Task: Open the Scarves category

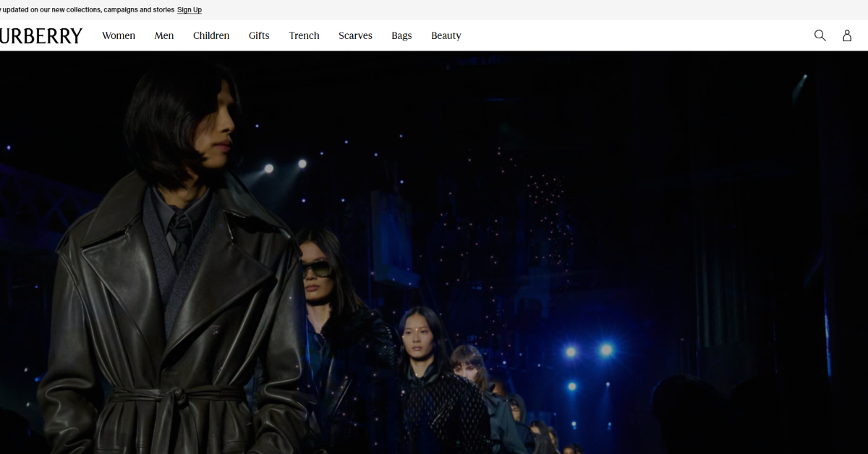Action: pyautogui.click(x=355, y=35)
